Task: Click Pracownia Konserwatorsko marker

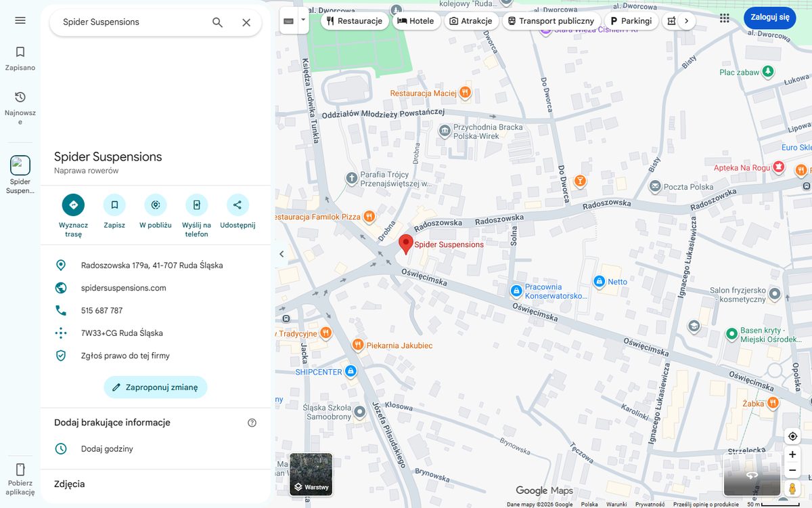Action: pos(516,291)
